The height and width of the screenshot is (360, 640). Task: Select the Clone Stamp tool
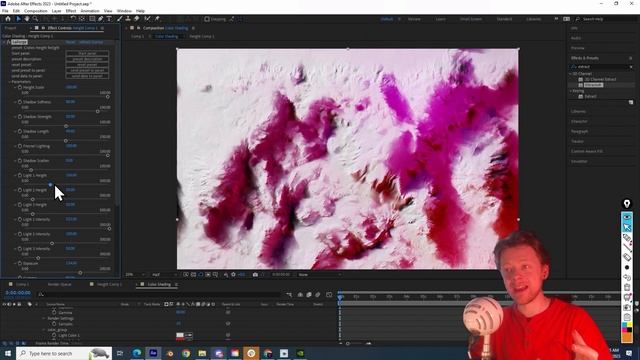click(x=128, y=19)
